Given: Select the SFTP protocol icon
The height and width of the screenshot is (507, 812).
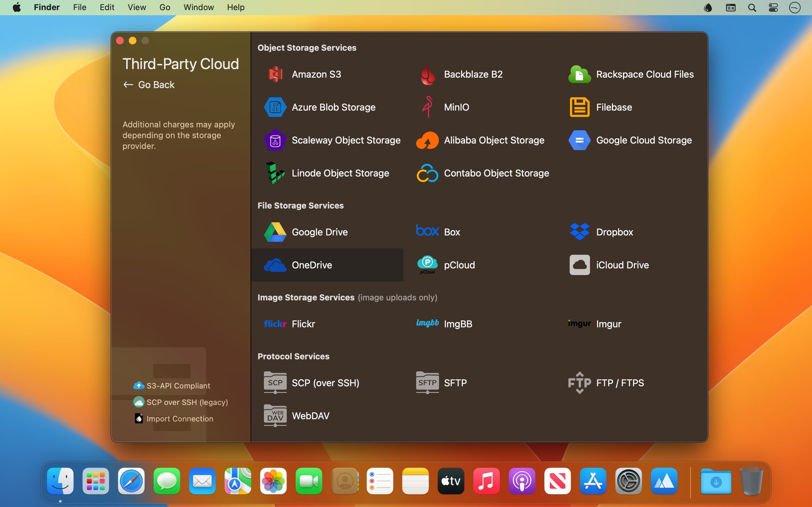Looking at the screenshot, I should 427,382.
